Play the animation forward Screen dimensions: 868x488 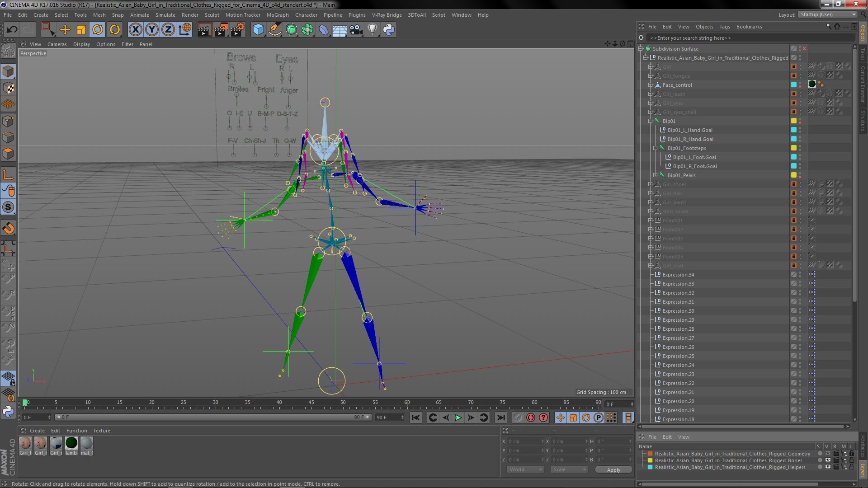click(458, 418)
